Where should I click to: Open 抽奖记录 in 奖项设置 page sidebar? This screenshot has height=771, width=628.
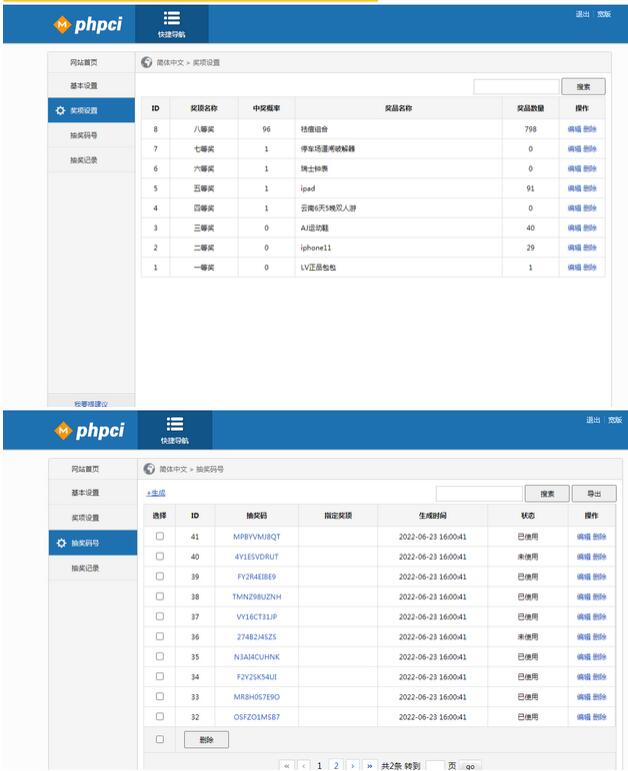pos(84,160)
